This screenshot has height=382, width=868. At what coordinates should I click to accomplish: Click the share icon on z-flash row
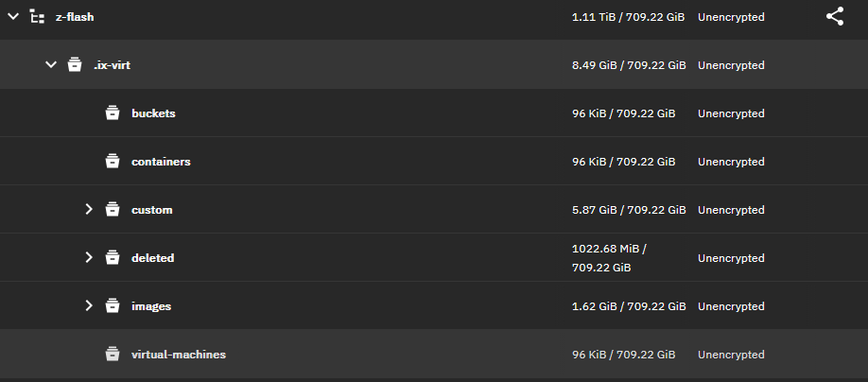click(x=835, y=17)
